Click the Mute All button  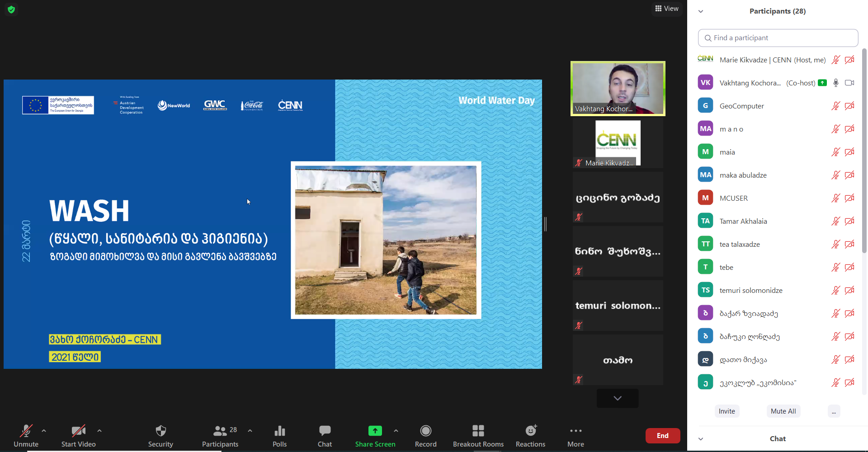pyautogui.click(x=783, y=411)
